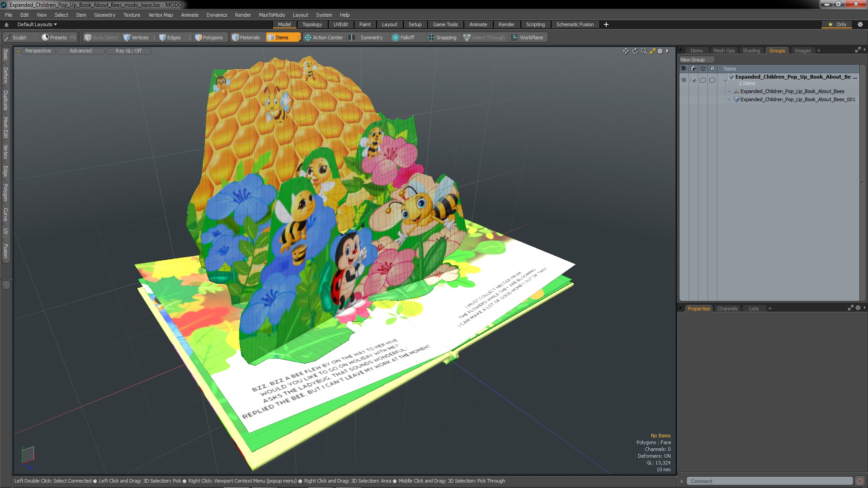Viewport: 868px width, 488px height.
Task: Toggle the Only star button
Action: coord(837,24)
